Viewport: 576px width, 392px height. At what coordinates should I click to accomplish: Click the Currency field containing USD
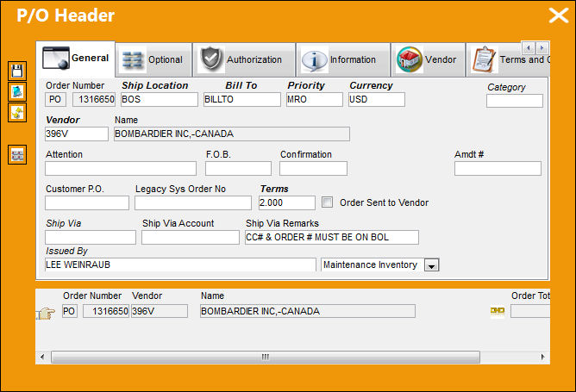[x=377, y=99]
